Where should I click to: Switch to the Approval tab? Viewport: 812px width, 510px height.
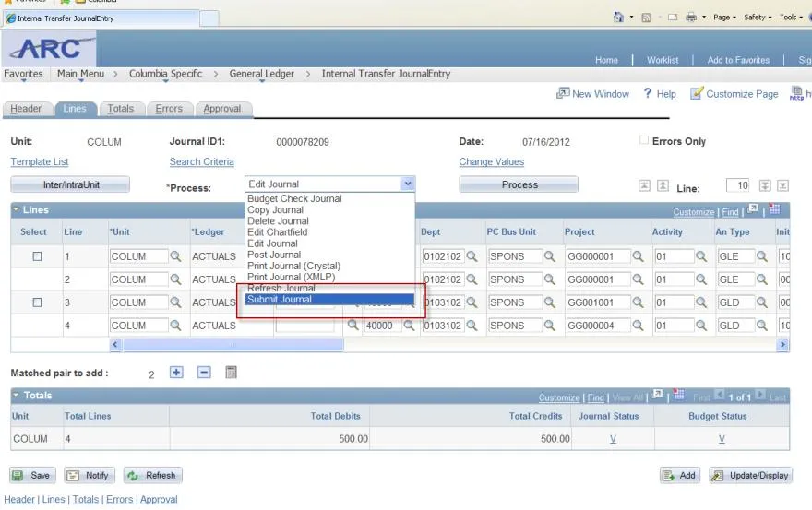222,109
